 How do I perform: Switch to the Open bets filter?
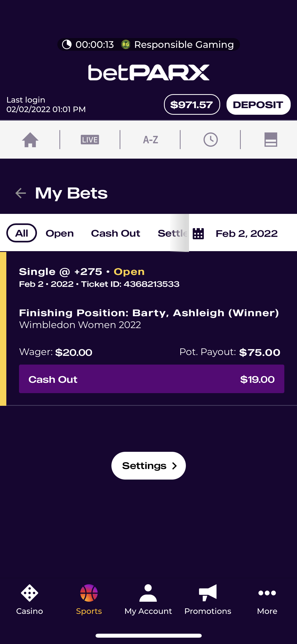pos(60,233)
